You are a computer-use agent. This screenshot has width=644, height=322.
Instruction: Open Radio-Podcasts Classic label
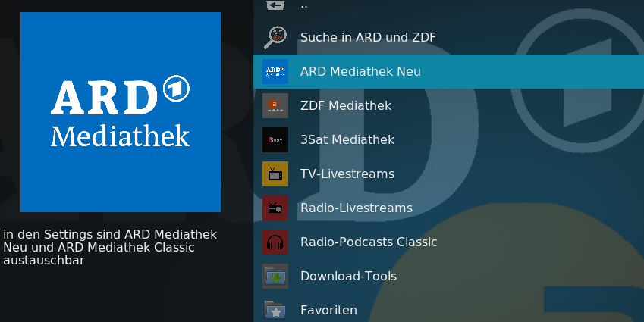(x=369, y=242)
